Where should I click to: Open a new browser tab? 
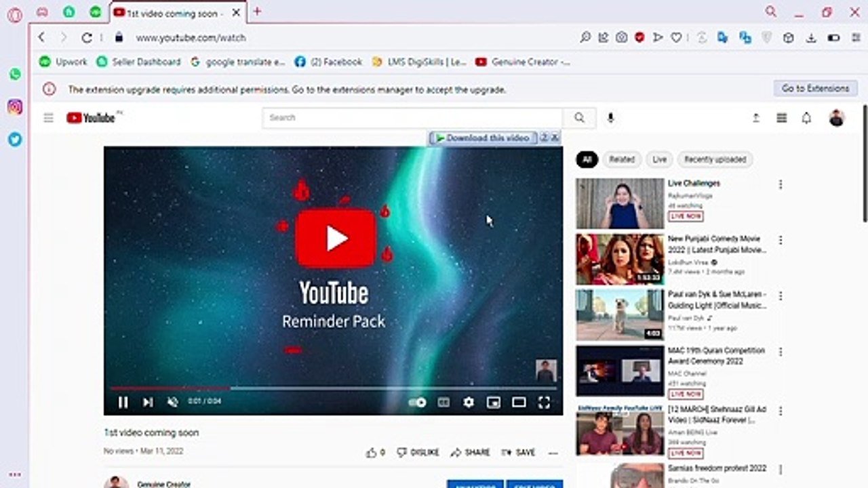(257, 12)
